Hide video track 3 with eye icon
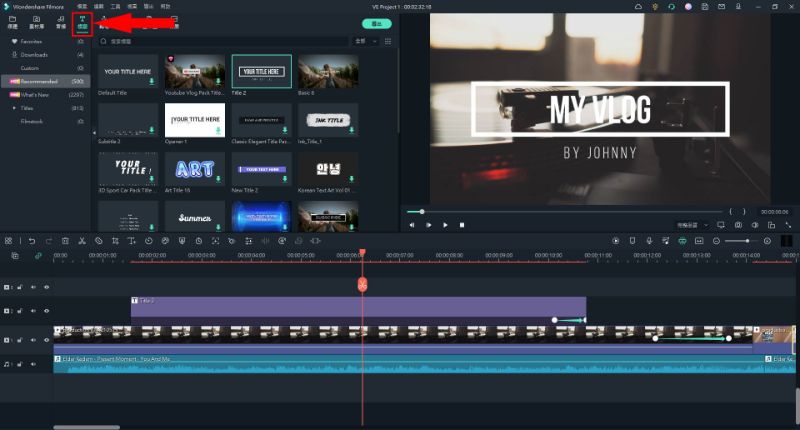The width and height of the screenshot is (800, 430). coord(46,287)
